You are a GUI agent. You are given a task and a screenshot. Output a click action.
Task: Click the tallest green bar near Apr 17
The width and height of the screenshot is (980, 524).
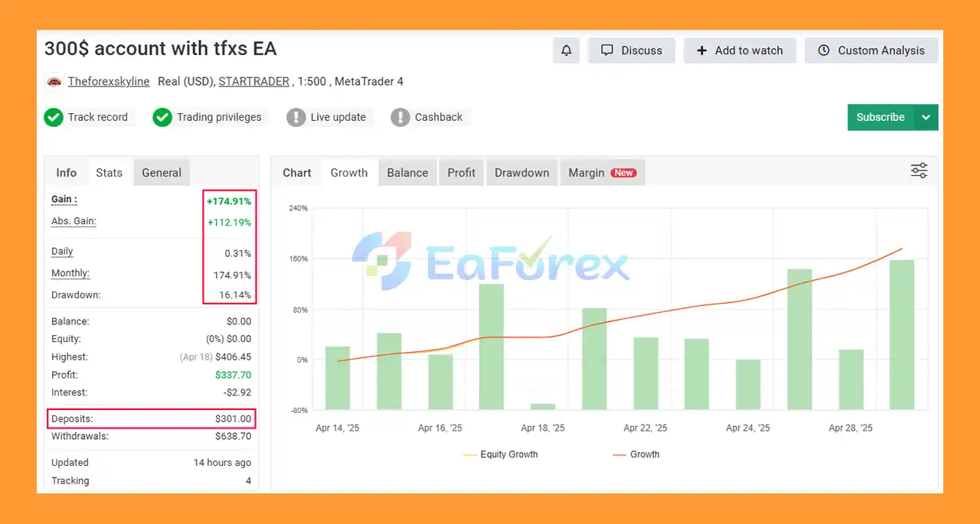[492, 346]
